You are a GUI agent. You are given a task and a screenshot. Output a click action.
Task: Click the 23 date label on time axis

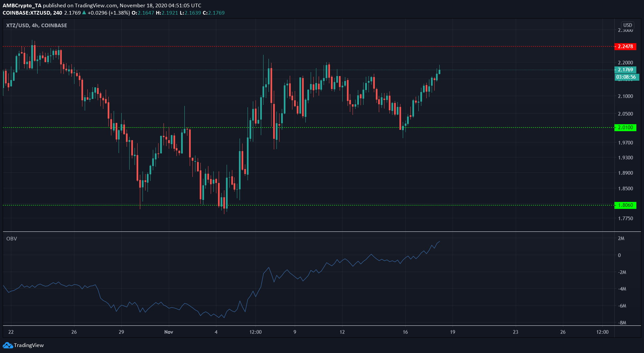click(515, 332)
